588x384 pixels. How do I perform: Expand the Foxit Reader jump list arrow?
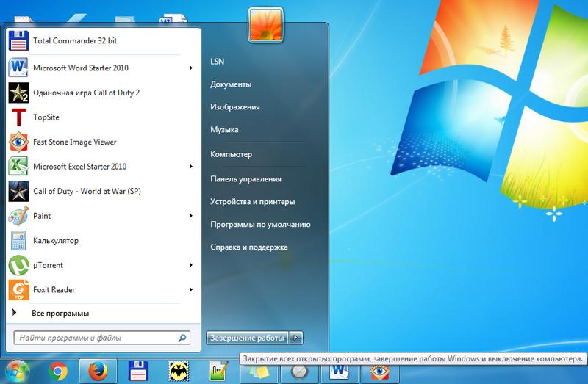coord(190,289)
